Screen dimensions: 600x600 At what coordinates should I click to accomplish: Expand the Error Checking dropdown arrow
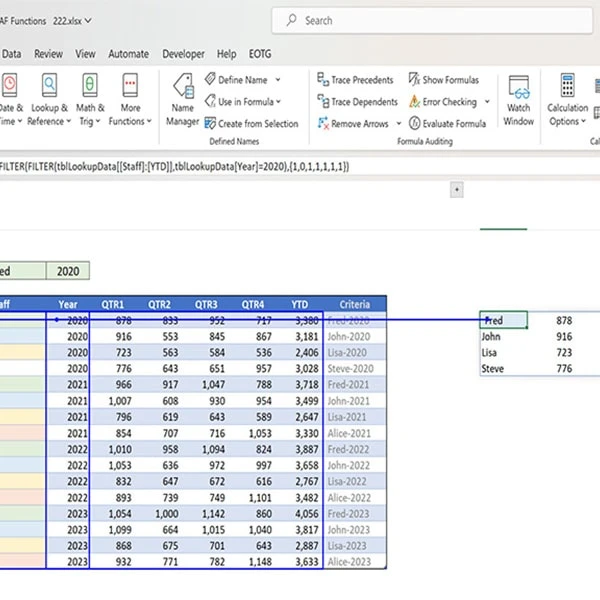point(487,102)
